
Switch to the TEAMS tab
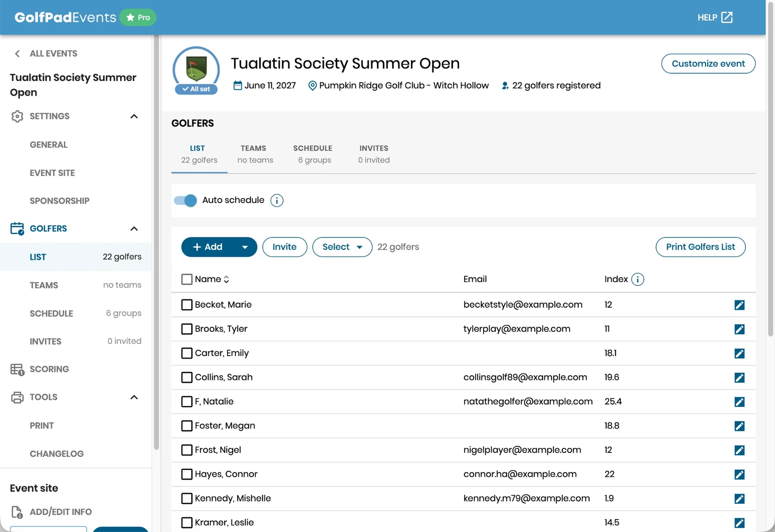point(255,154)
